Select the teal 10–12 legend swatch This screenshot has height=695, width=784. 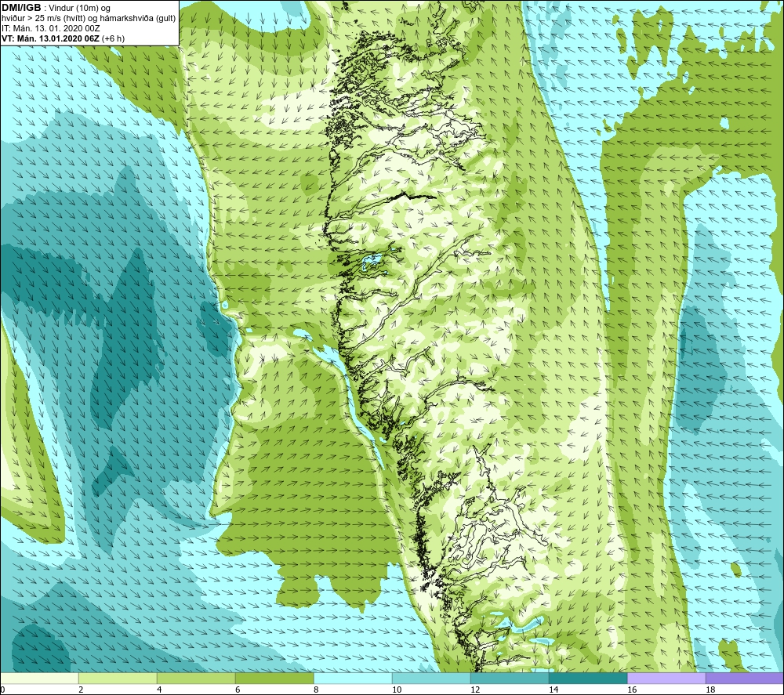[x=431, y=678]
